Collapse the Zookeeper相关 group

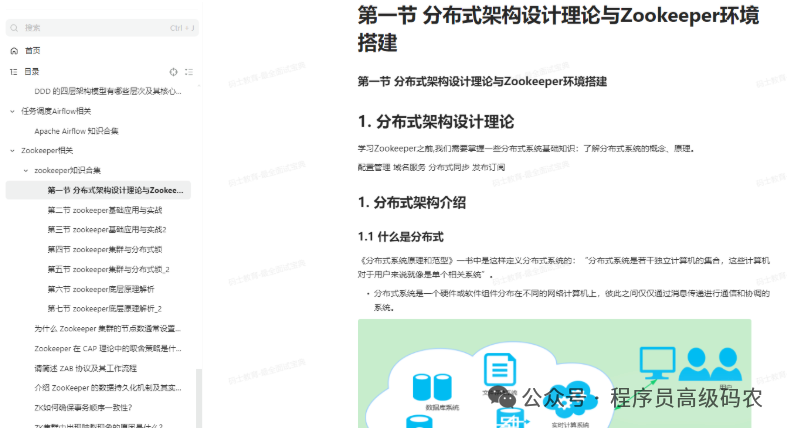13,151
